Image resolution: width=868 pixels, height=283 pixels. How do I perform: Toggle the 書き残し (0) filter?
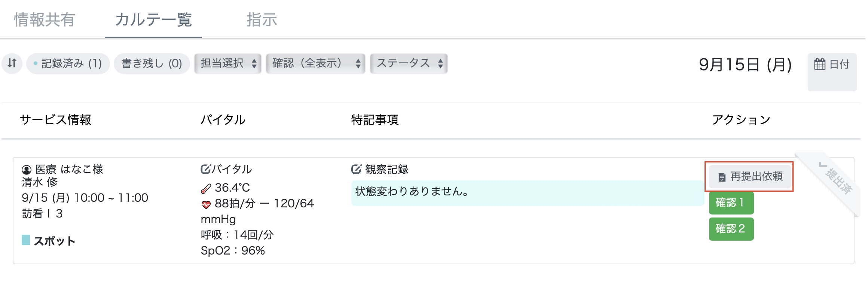pos(152,63)
